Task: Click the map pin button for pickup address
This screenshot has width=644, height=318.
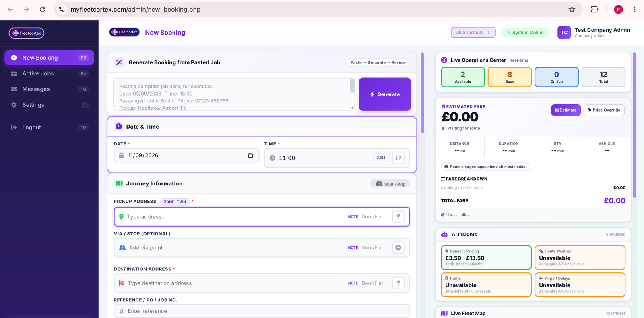Action: pyautogui.click(x=398, y=217)
